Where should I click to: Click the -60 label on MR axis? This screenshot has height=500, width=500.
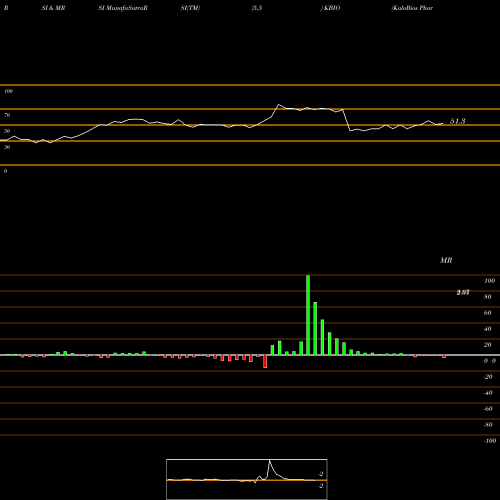tap(488, 409)
